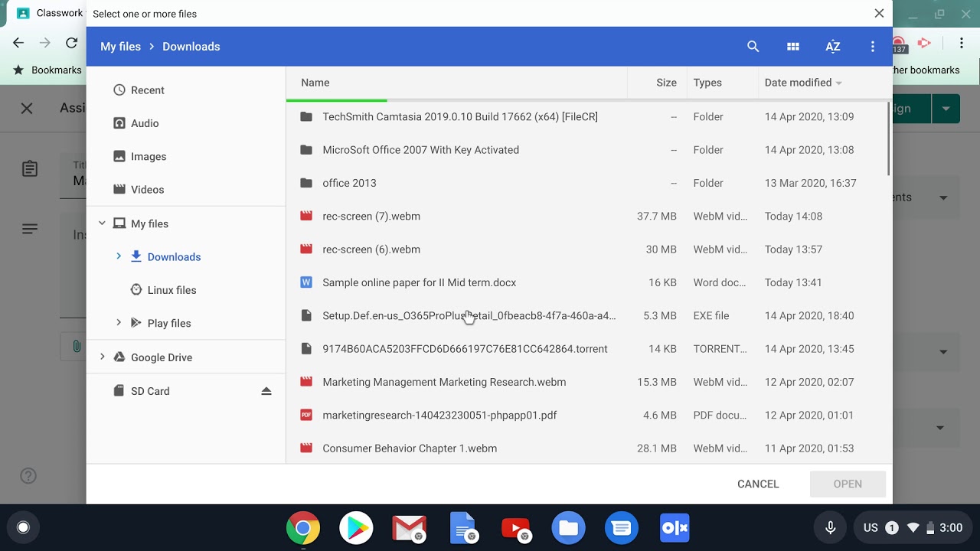Click the file list scrollbar
The image size is (980, 551).
[x=889, y=138]
